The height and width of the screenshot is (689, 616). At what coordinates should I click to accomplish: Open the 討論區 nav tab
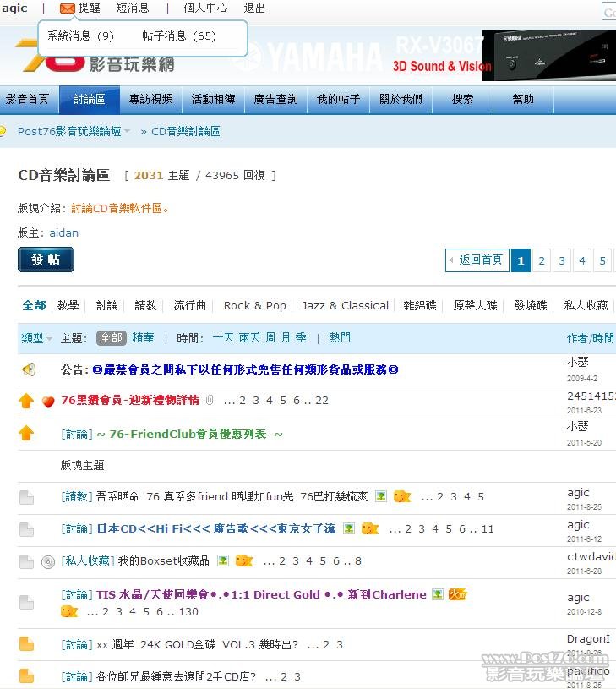(x=90, y=99)
